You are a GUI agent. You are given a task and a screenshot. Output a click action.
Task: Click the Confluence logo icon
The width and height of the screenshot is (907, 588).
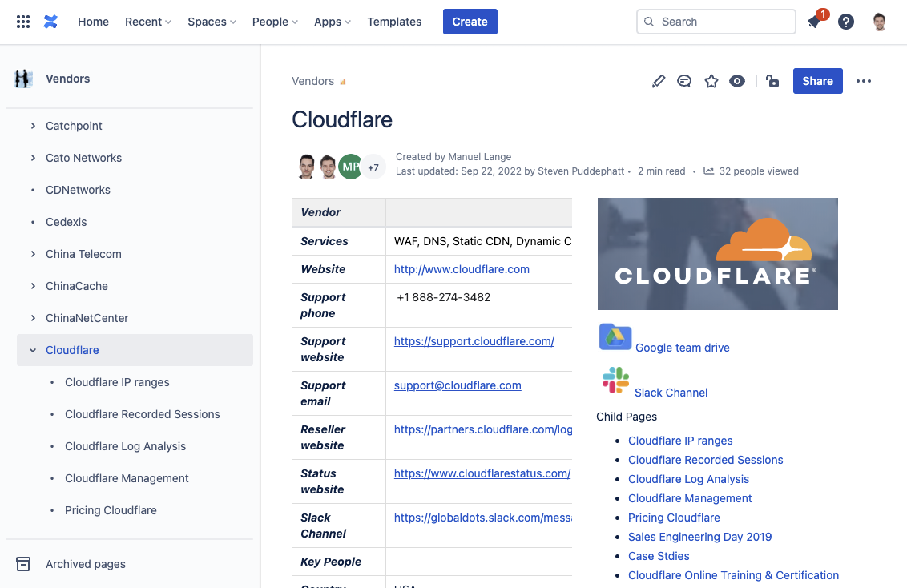point(50,22)
